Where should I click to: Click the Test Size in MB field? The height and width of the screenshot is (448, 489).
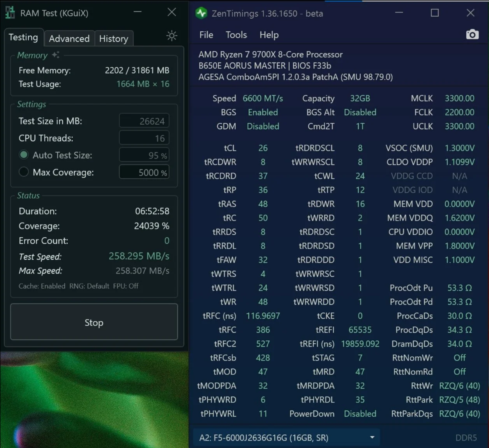[144, 121]
